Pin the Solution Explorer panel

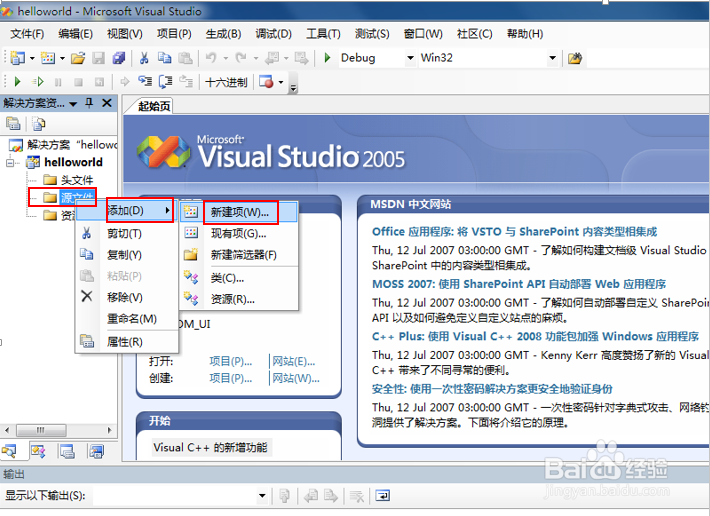89,103
